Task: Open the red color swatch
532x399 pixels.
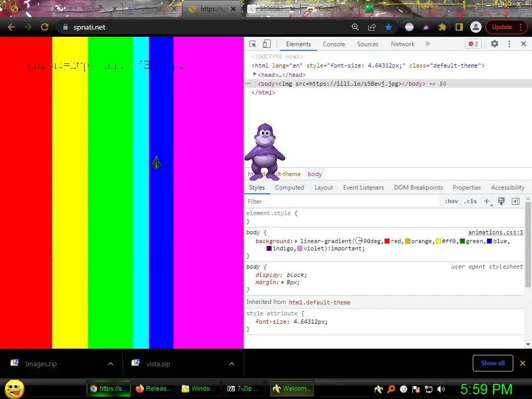Action: [387, 241]
